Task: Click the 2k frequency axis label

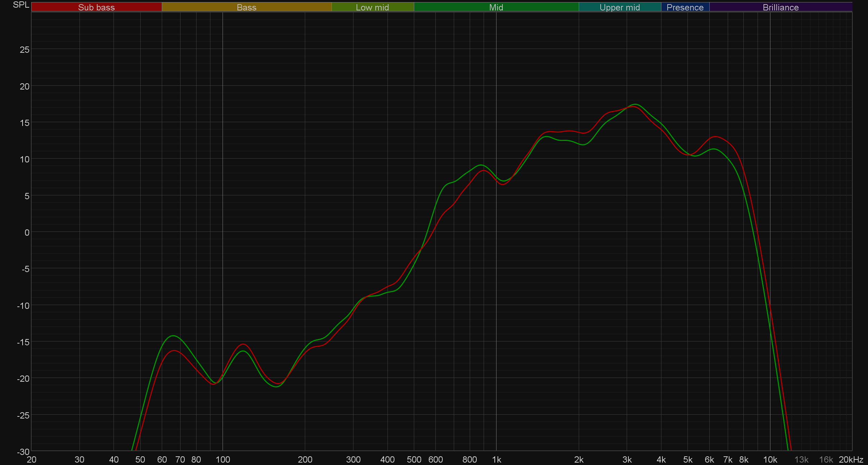Action: point(578,460)
